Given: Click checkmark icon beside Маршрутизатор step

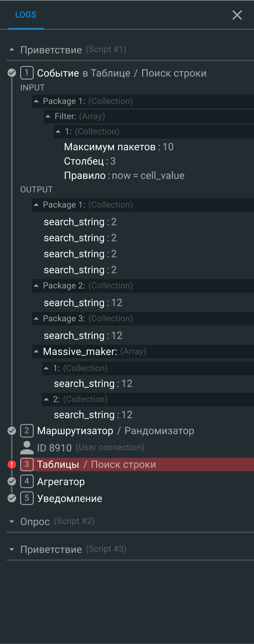Looking at the screenshot, I should coord(12,431).
